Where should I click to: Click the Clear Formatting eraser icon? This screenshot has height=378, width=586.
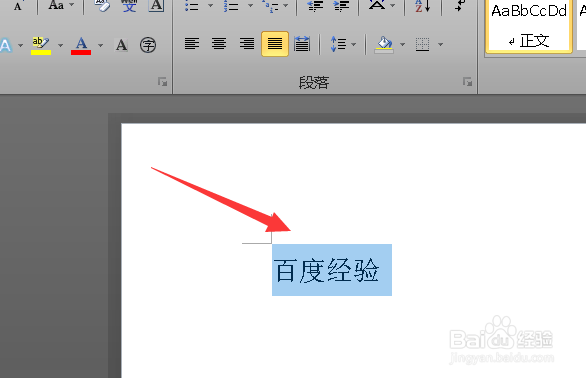(102, 5)
